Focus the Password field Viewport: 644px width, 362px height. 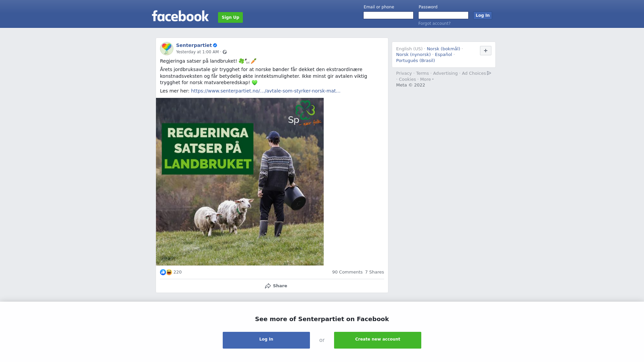coord(443,15)
